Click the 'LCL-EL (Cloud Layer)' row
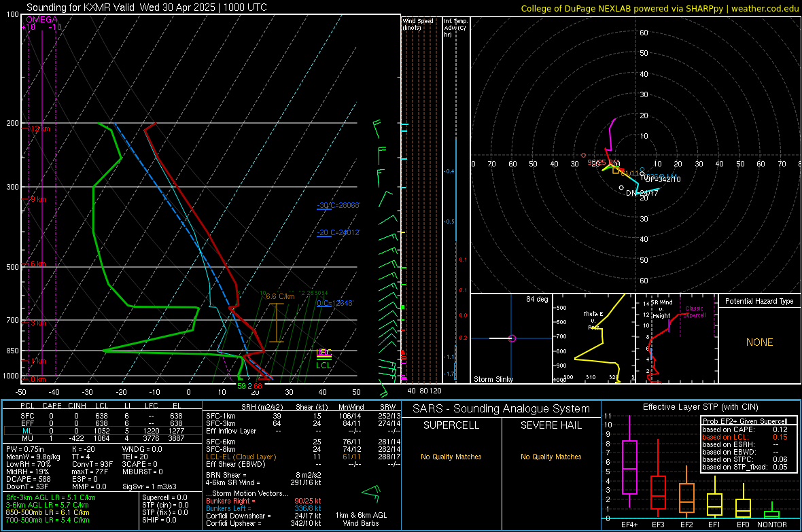This screenshot has height=532, width=802. pyautogui.click(x=303, y=457)
